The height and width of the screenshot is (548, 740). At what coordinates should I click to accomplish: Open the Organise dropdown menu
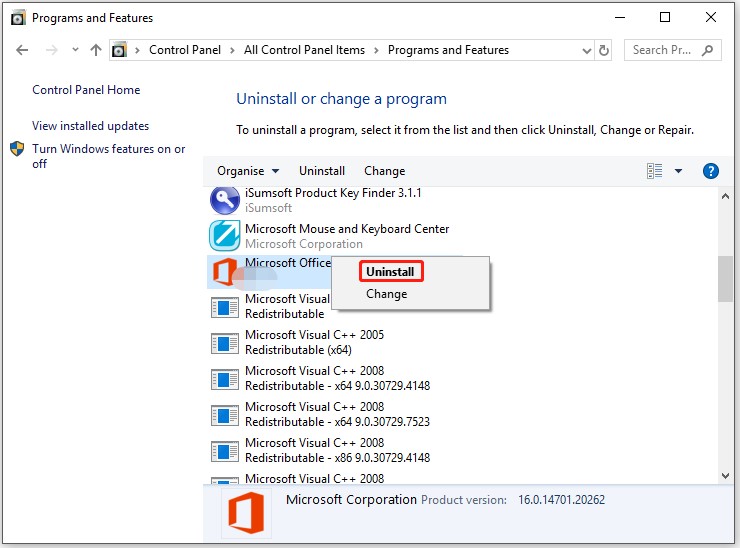pyautogui.click(x=248, y=171)
